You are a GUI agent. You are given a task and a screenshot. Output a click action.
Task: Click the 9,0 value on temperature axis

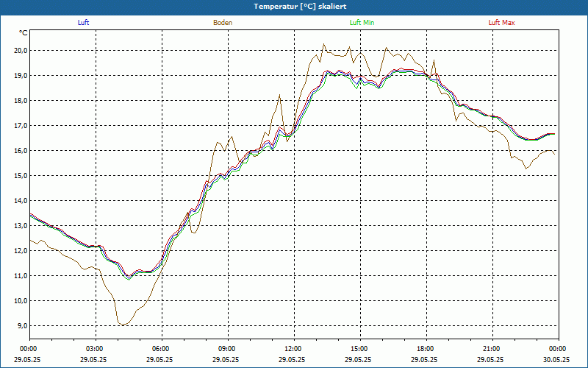pos(22,326)
